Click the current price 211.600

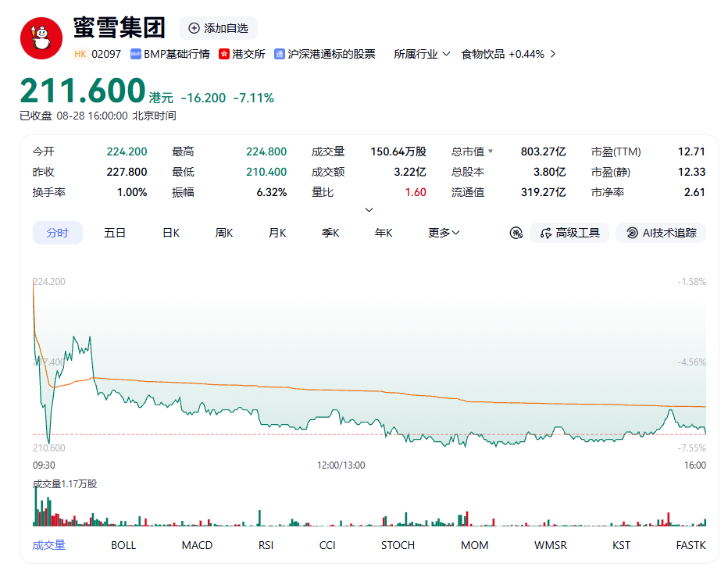coord(83,91)
